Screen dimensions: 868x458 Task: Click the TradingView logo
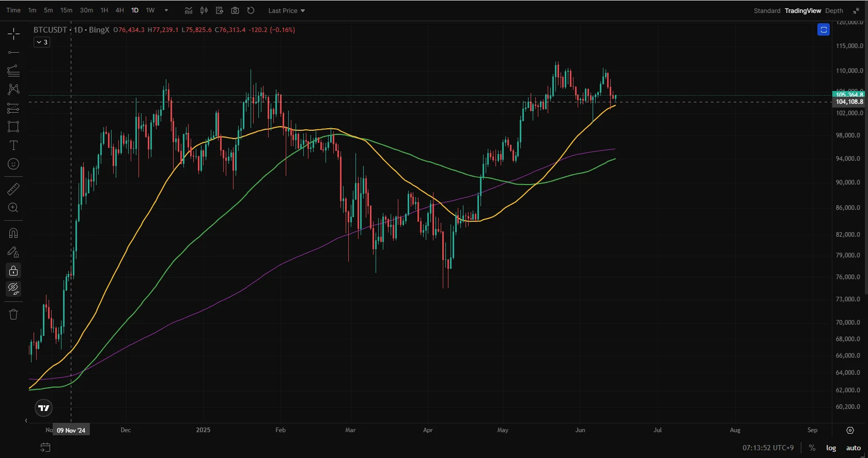(44, 408)
